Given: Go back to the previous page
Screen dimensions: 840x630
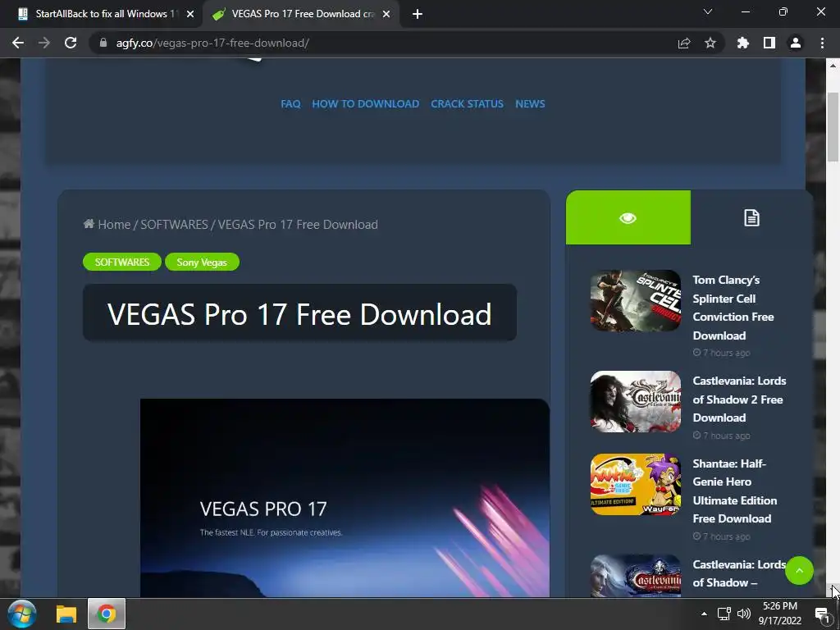Looking at the screenshot, I should pos(18,43).
